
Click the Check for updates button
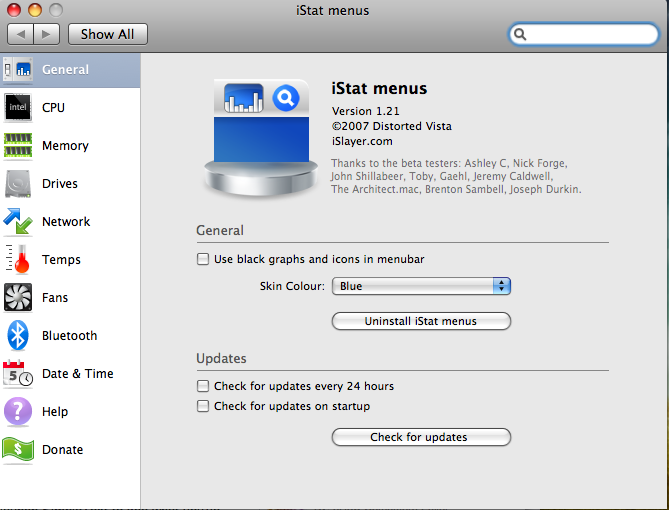coord(421,437)
